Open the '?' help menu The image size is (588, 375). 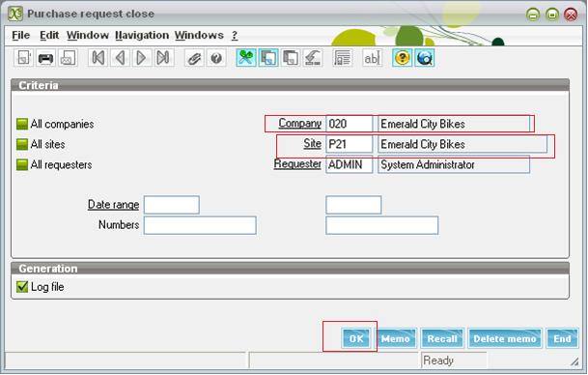[235, 36]
